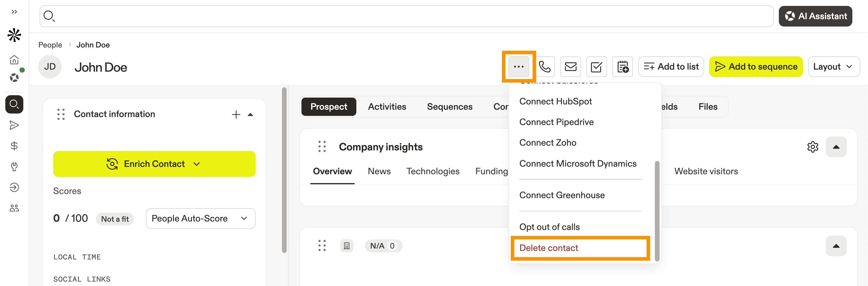
Task: Click the create task checkbox icon
Action: pos(596,67)
